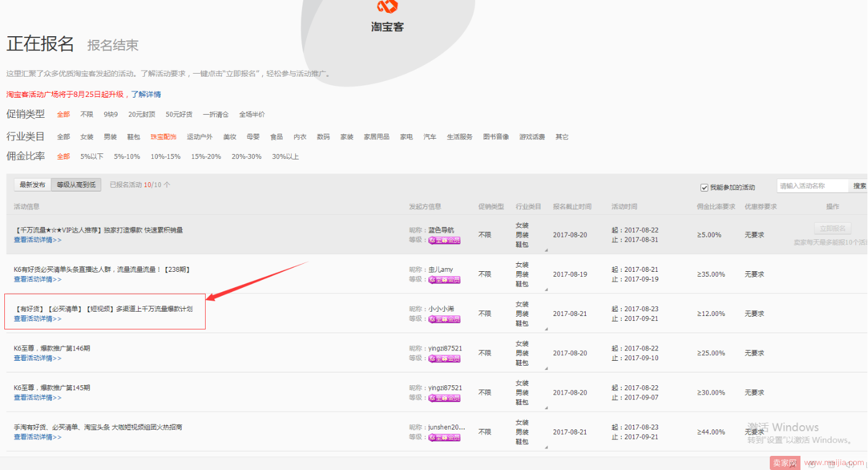Click 立即报名 button for 蓝色导航 activity
868x470 pixels.
point(832,228)
